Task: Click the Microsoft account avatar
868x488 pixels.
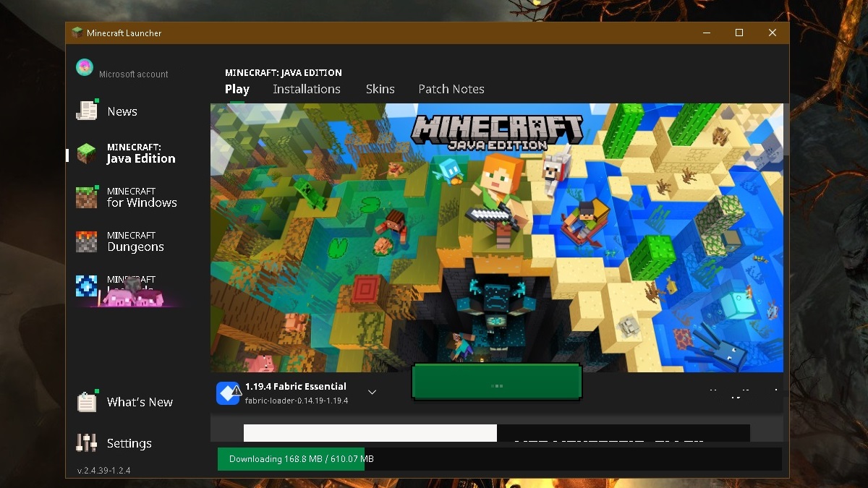Action: click(84, 67)
